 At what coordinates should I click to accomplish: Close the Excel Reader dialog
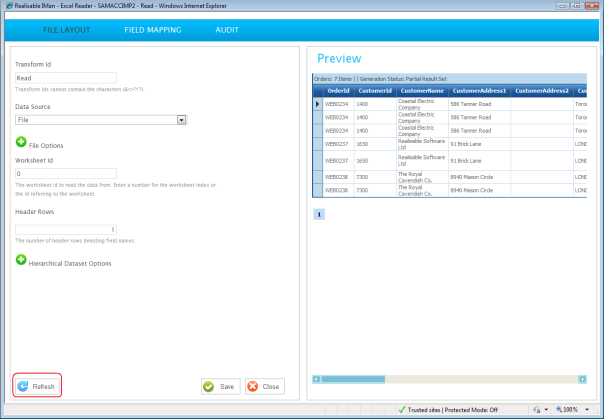pos(263,386)
